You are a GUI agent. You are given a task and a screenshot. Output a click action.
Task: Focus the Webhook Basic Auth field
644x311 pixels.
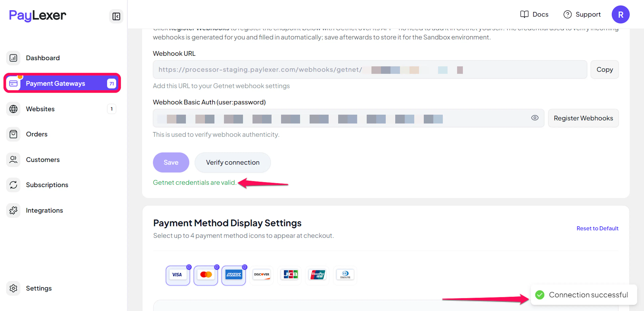[348, 118]
